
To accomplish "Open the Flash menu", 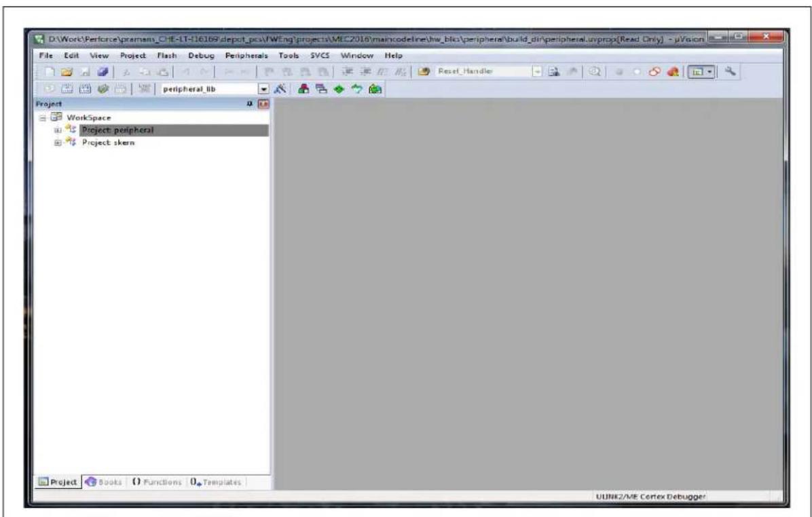I will tap(167, 56).
